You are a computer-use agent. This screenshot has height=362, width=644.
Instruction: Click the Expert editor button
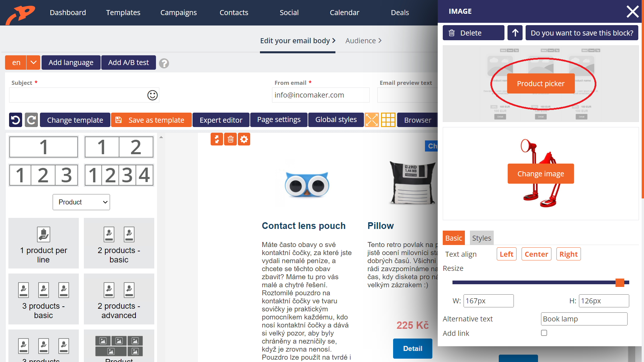[x=221, y=120]
